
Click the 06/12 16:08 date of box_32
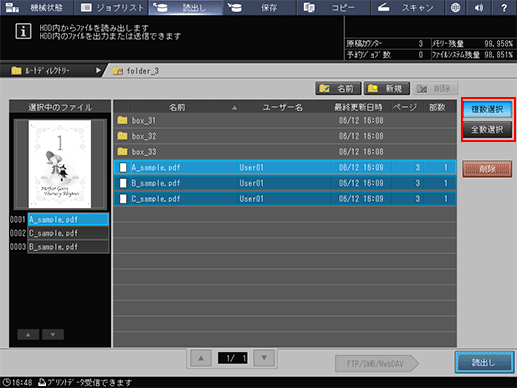point(361,136)
